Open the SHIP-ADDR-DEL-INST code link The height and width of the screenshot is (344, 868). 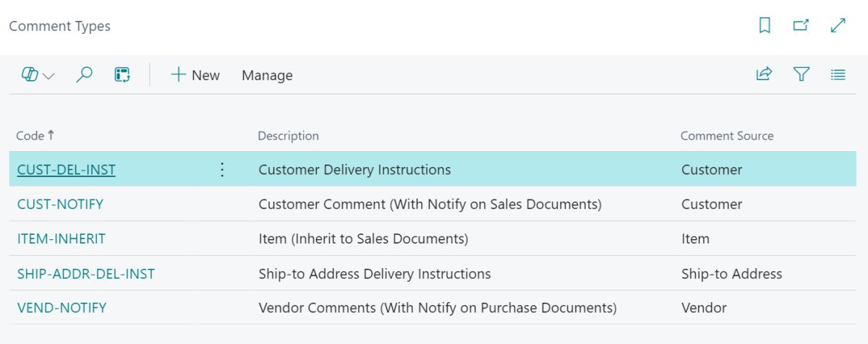(86, 274)
